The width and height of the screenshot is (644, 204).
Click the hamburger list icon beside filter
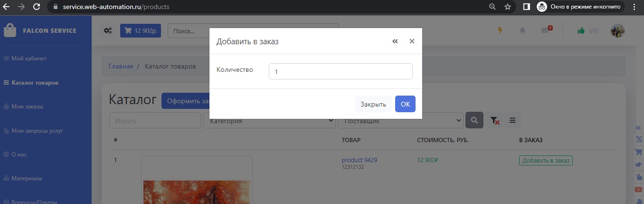[512, 121]
